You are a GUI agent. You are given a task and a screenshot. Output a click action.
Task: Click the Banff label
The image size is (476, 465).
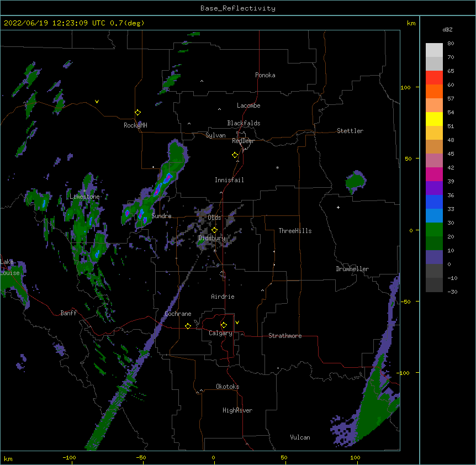coord(68,313)
